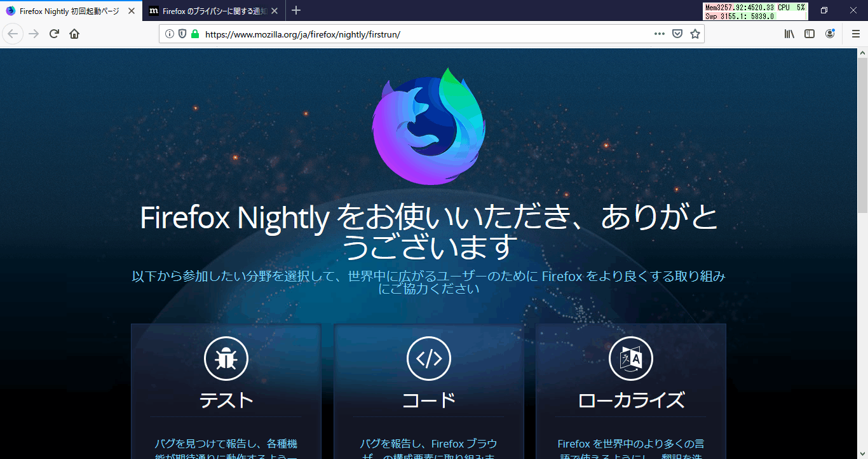The height and width of the screenshot is (459, 868).
Task: Open the hamburger application menu
Action: tap(855, 34)
